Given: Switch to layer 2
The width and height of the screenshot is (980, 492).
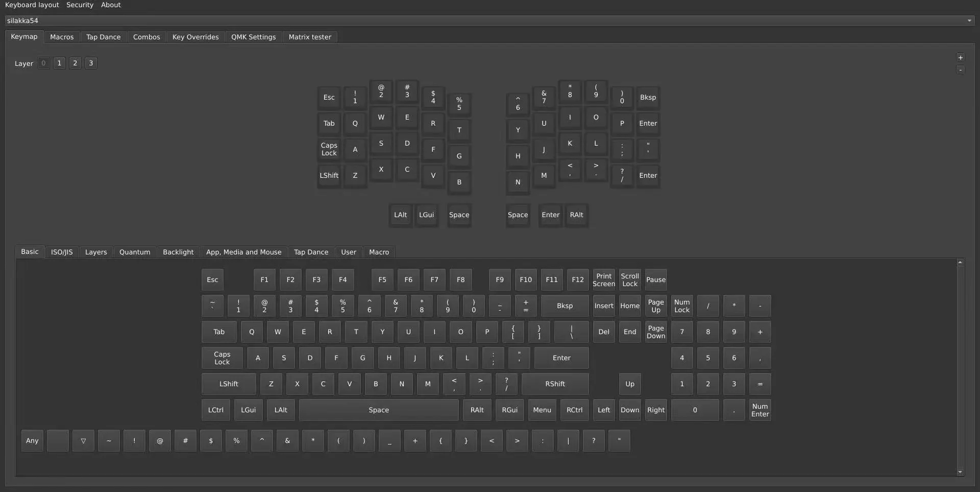Looking at the screenshot, I should [75, 63].
